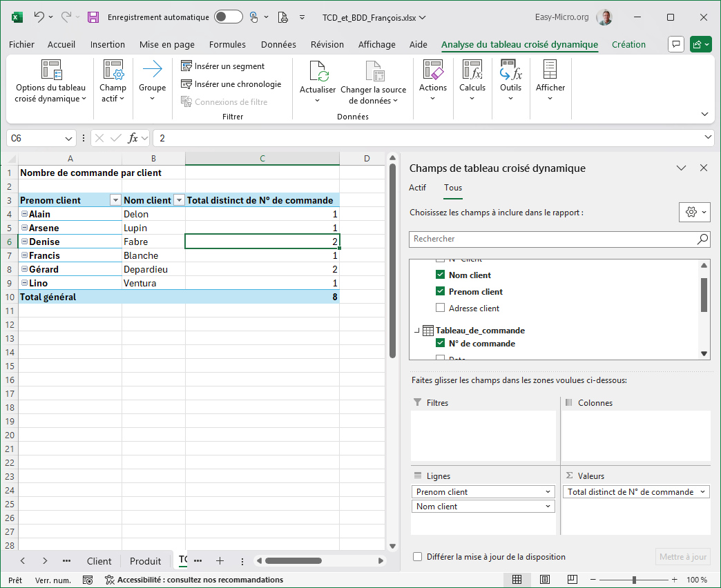This screenshot has height=588, width=721.
Task: Check the Adresse client field checkbox
Action: coord(441,308)
